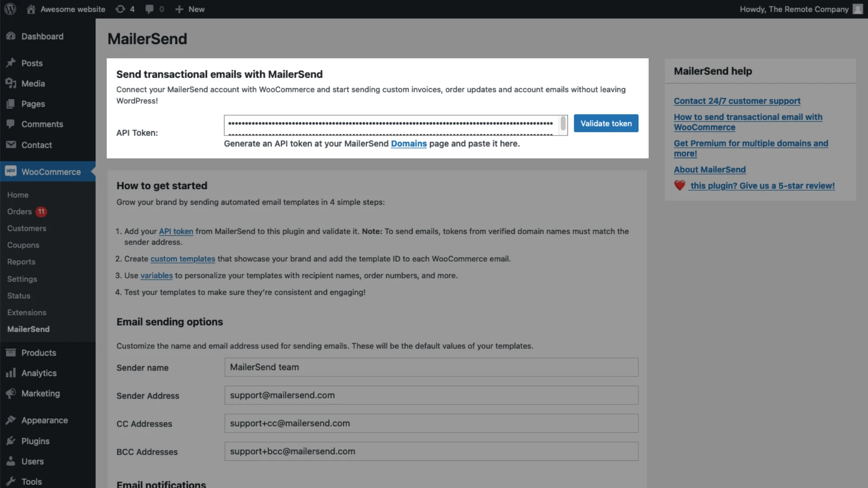Screen dimensions: 868x488
Task: Open Get Premium for multiple domains link
Action: [751, 148]
